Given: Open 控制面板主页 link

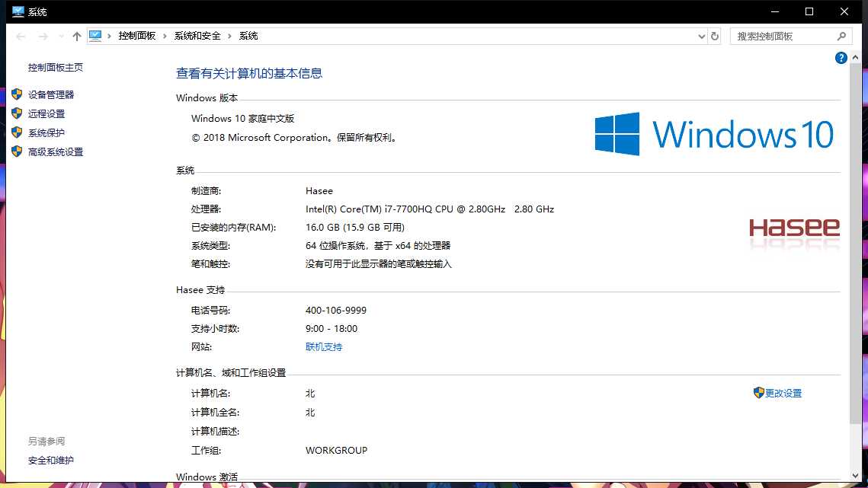Looking at the screenshot, I should 56,68.
